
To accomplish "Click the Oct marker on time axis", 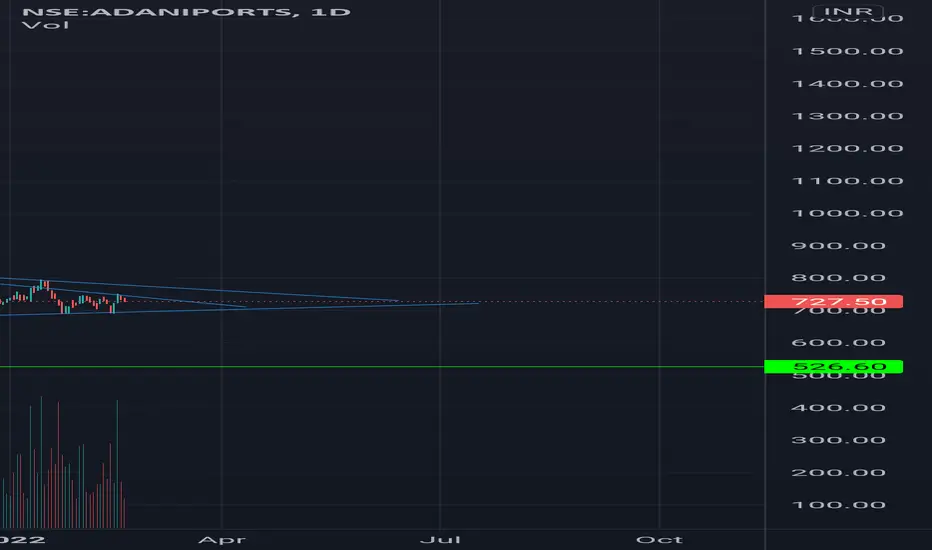I will click(659, 539).
